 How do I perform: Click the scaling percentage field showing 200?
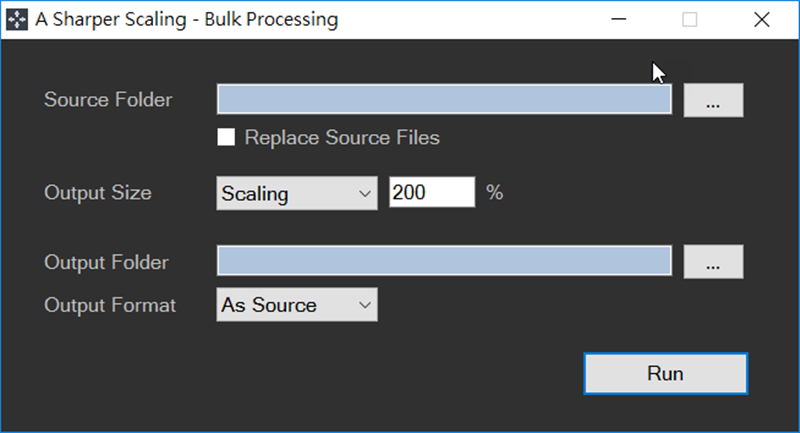(431, 193)
